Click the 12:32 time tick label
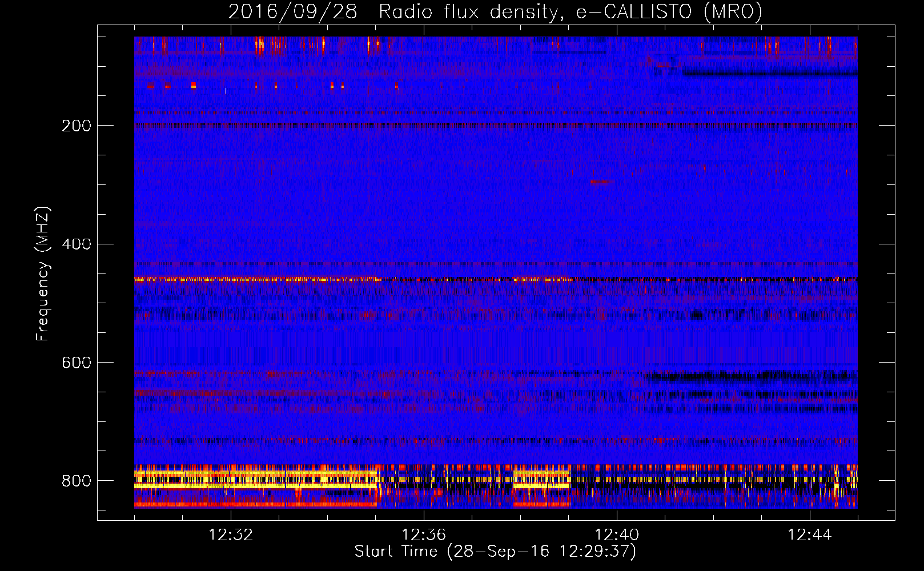This screenshot has height=571, width=924. pyautogui.click(x=231, y=534)
